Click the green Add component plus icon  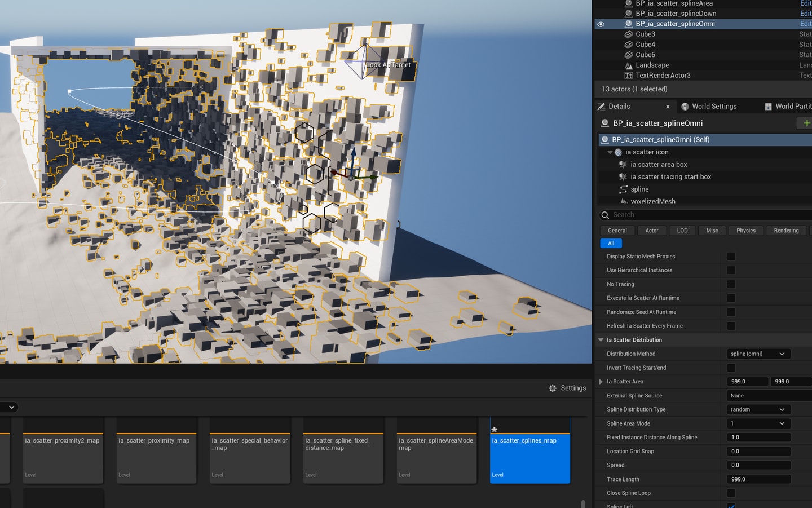806,123
